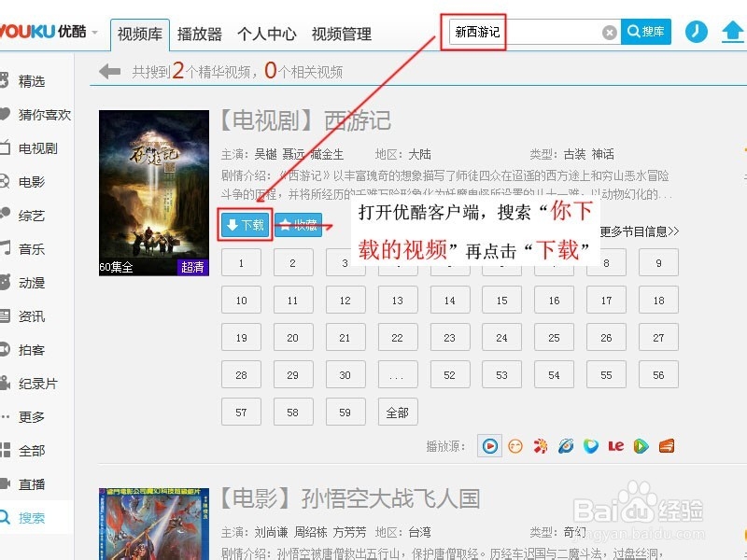Go back using the left arrow
The image size is (747, 560).
(x=109, y=72)
